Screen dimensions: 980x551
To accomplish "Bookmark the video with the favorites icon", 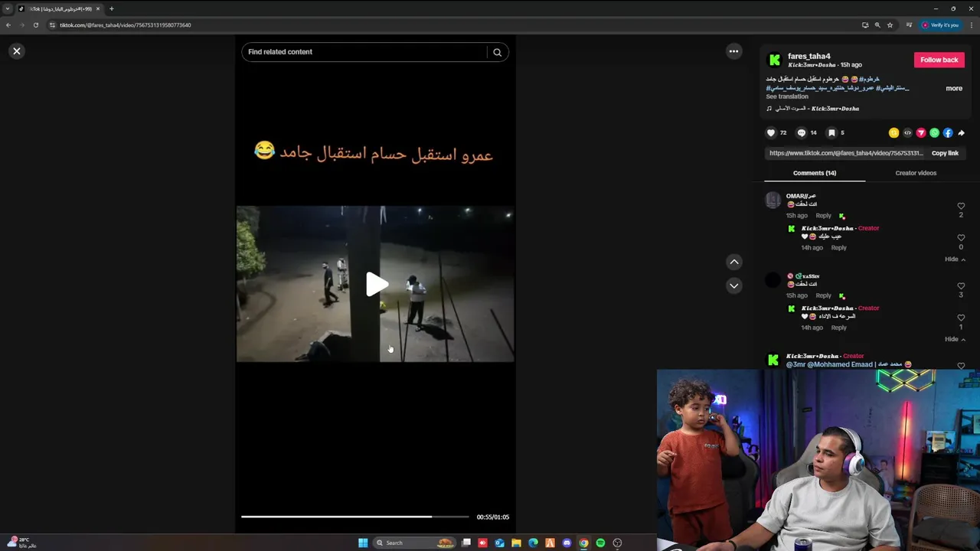I will click(831, 132).
